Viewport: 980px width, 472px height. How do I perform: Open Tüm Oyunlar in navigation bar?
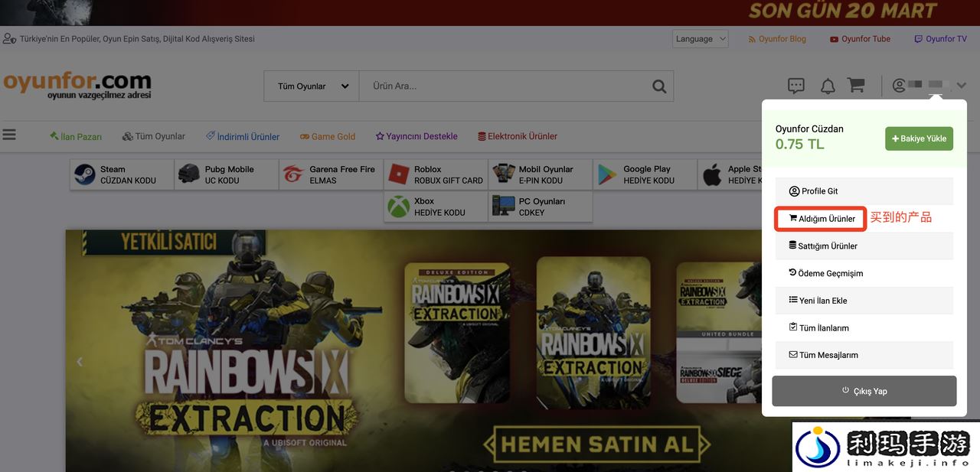(x=154, y=136)
